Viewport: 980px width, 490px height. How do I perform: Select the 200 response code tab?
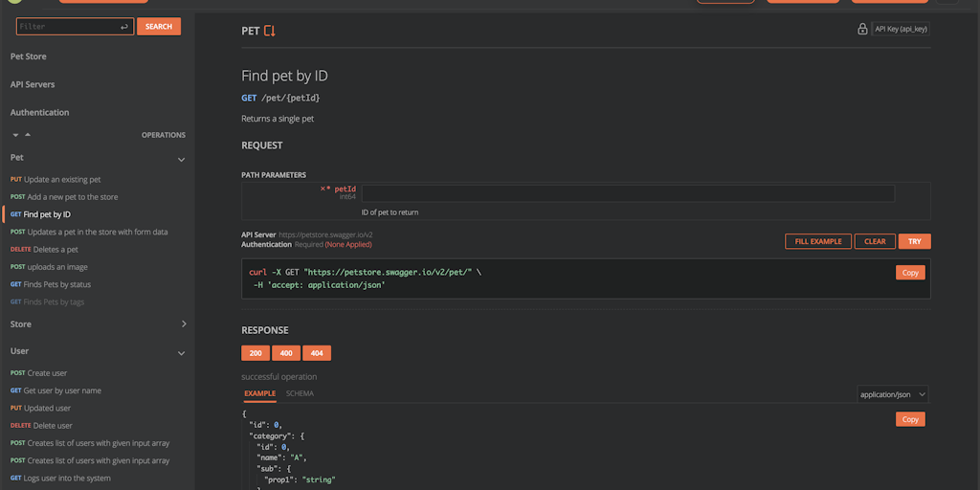pos(256,353)
